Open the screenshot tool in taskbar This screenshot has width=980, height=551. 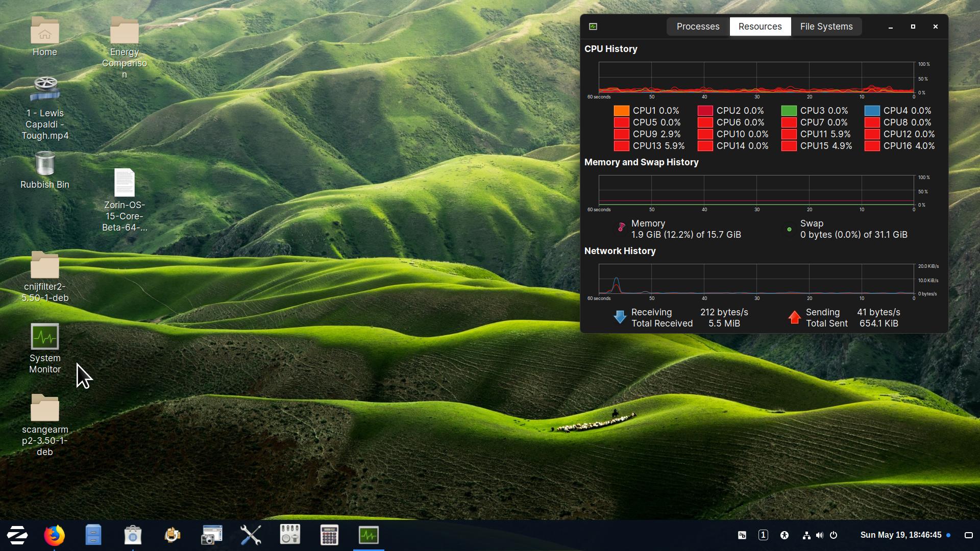(x=211, y=535)
